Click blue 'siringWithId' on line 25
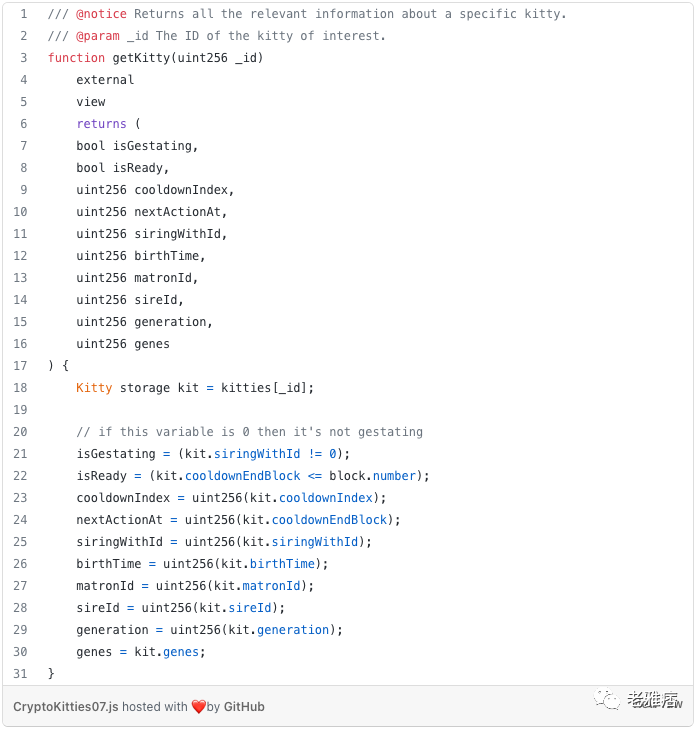The width and height of the screenshot is (700, 730). pyautogui.click(x=315, y=542)
